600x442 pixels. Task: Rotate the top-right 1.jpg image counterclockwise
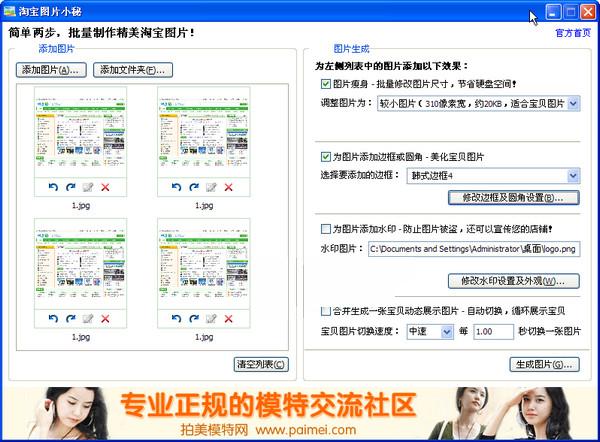[176, 187]
